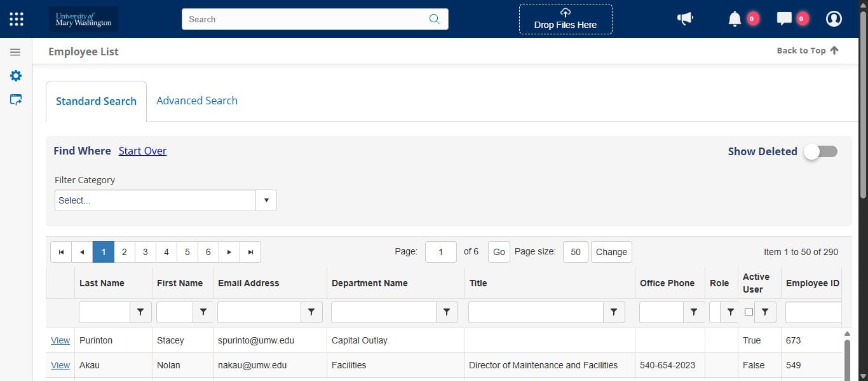
Task: Open the user profile icon
Action: point(834,18)
